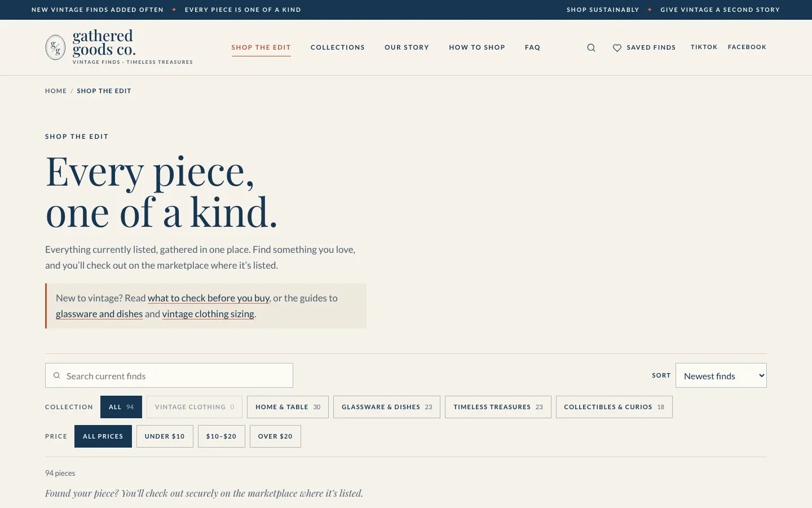
Task: Select the All collection filter
Action: click(121, 407)
